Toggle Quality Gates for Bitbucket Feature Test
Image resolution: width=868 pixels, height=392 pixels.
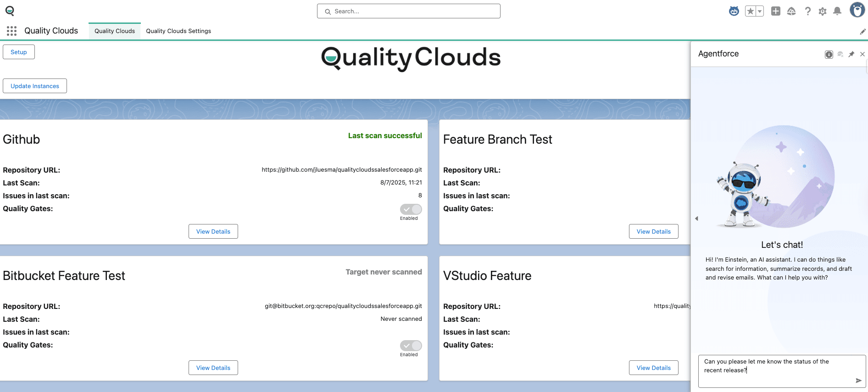tap(411, 346)
